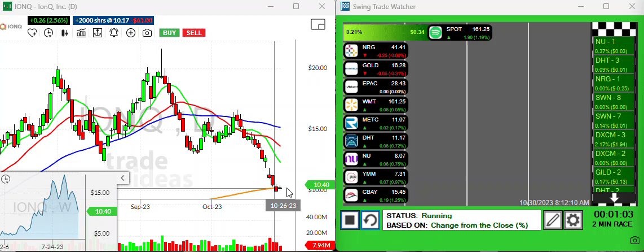Screen dimensions: 644x252
Task: Toggle the picture-in-picture mini chart
Action: tap(318, 24)
